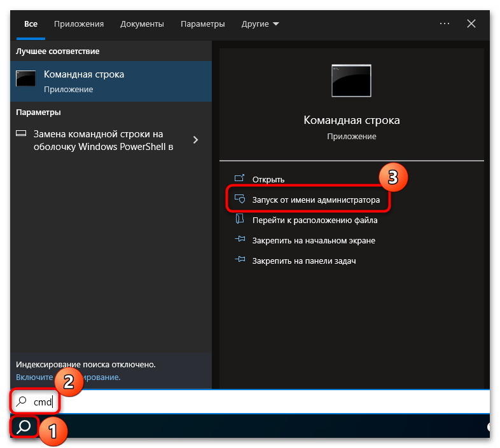Click the search box containing cmd
This screenshot has height=448, width=500.
250,402
